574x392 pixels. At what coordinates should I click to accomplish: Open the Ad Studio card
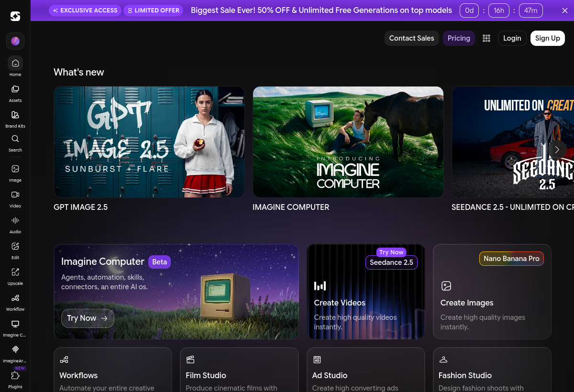coord(366,370)
